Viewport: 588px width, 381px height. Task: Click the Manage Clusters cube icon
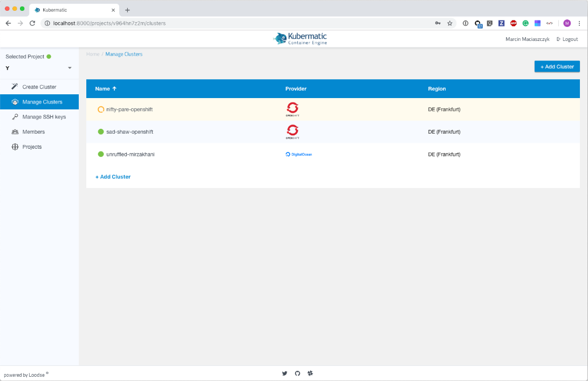[x=15, y=102]
